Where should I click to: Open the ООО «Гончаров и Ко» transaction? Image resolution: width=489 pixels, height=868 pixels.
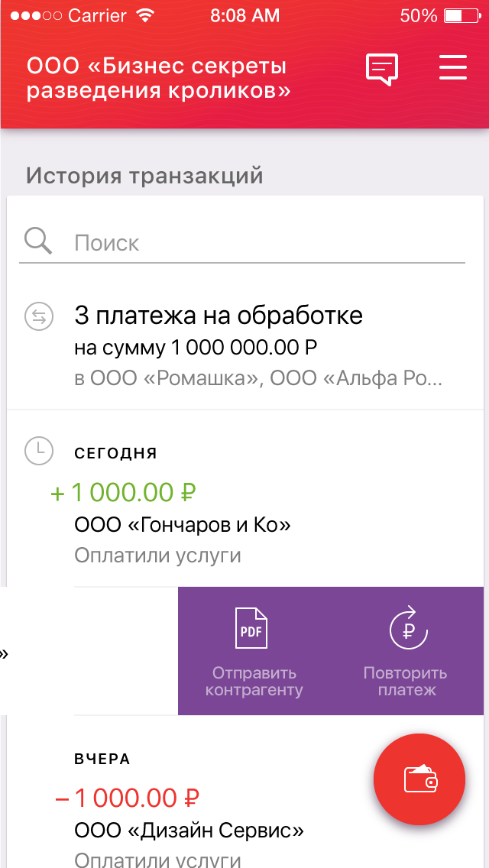(x=183, y=525)
